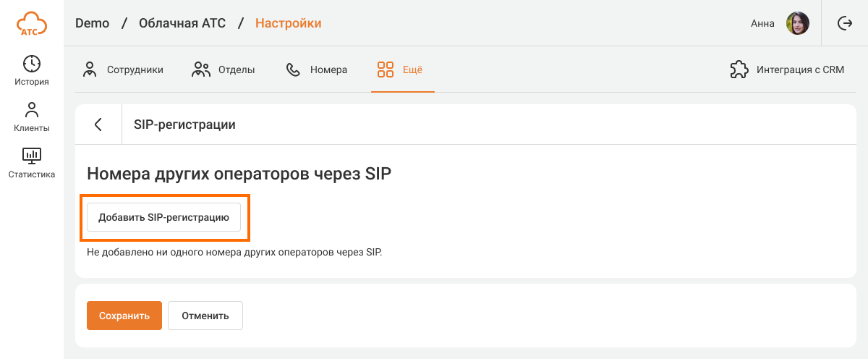
Task: Click the user name Анна
Action: (762, 23)
